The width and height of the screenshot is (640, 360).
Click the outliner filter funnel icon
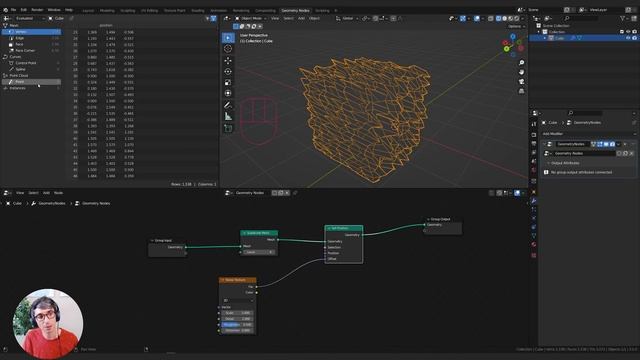point(623,18)
